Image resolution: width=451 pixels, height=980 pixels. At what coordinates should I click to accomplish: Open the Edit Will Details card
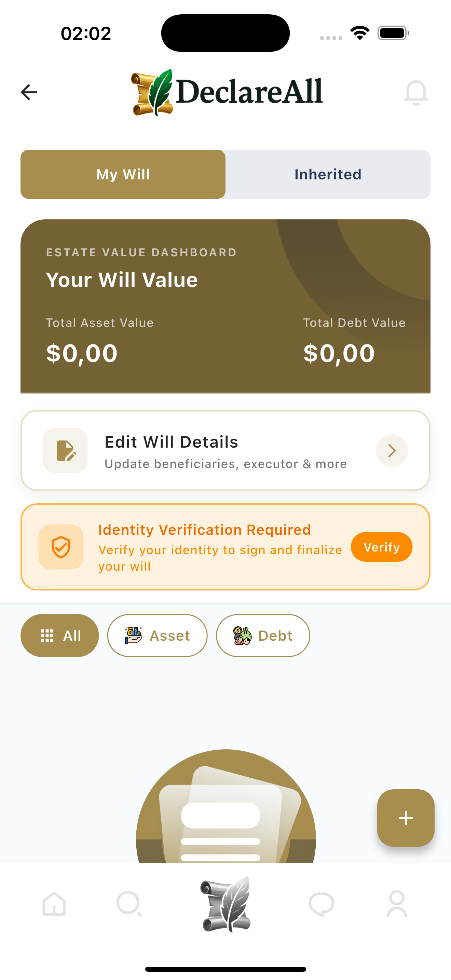point(225,450)
